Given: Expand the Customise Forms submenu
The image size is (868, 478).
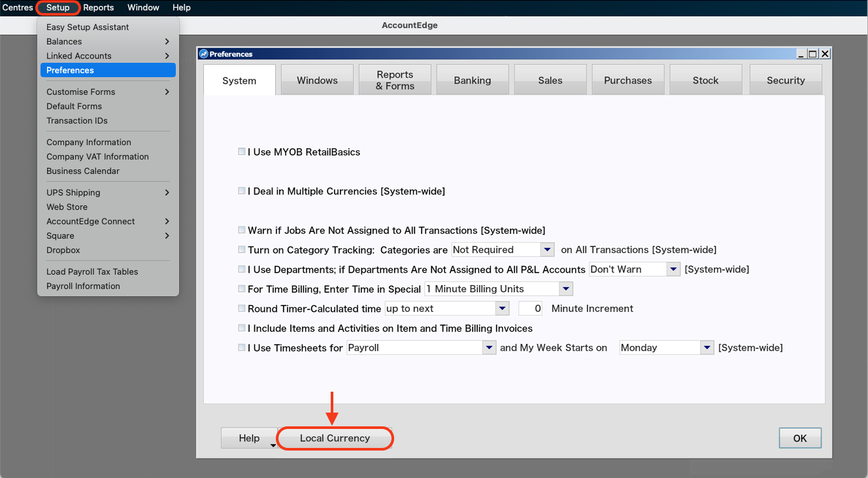Looking at the screenshot, I should (x=108, y=92).
